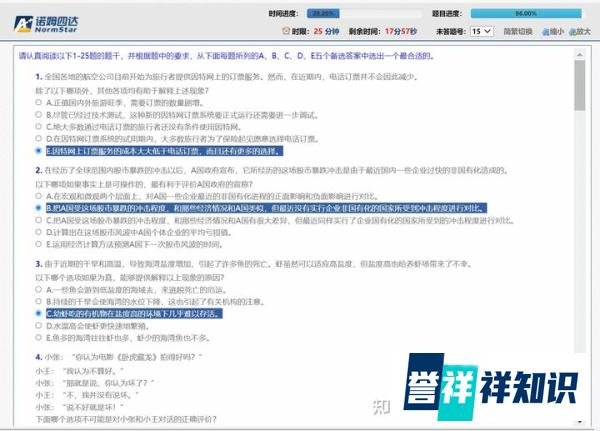Select option C of question 1
The height and width of the screenshot is (431, 600).
click(38, 126)
